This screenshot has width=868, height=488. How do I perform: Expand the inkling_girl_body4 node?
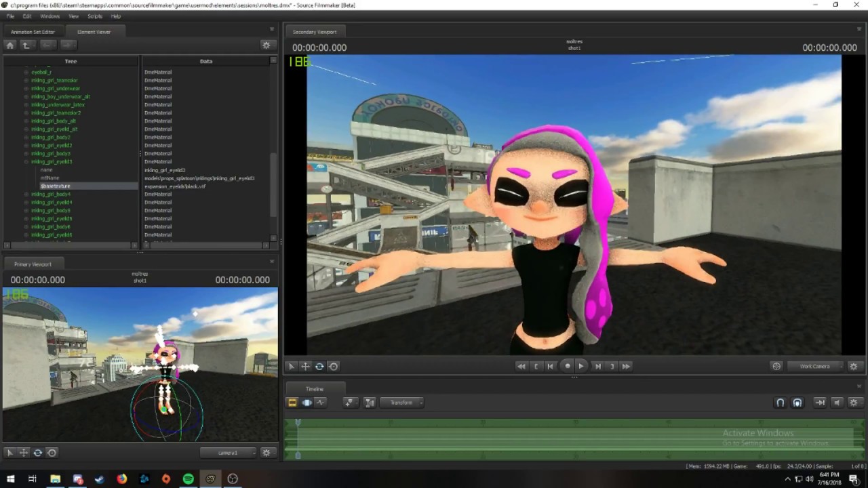coord(26,195)
